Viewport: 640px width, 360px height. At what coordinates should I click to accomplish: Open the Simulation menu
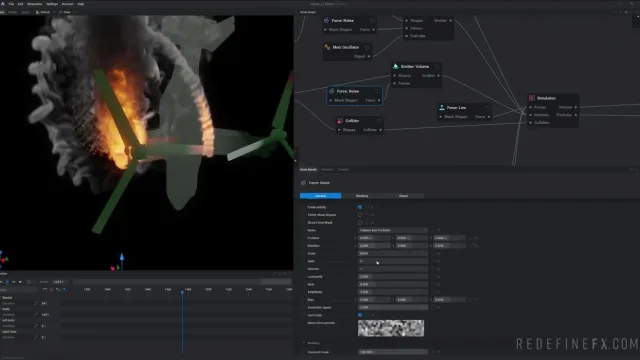coord(35,4)
